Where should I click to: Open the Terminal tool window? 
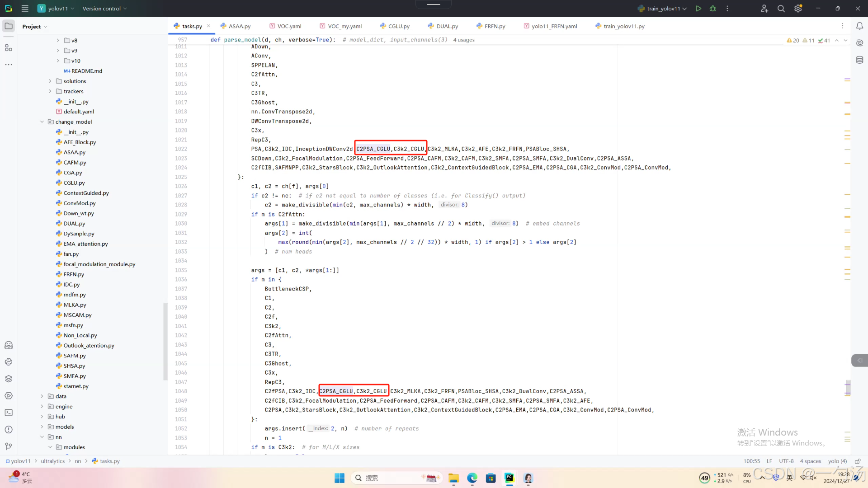9,413
